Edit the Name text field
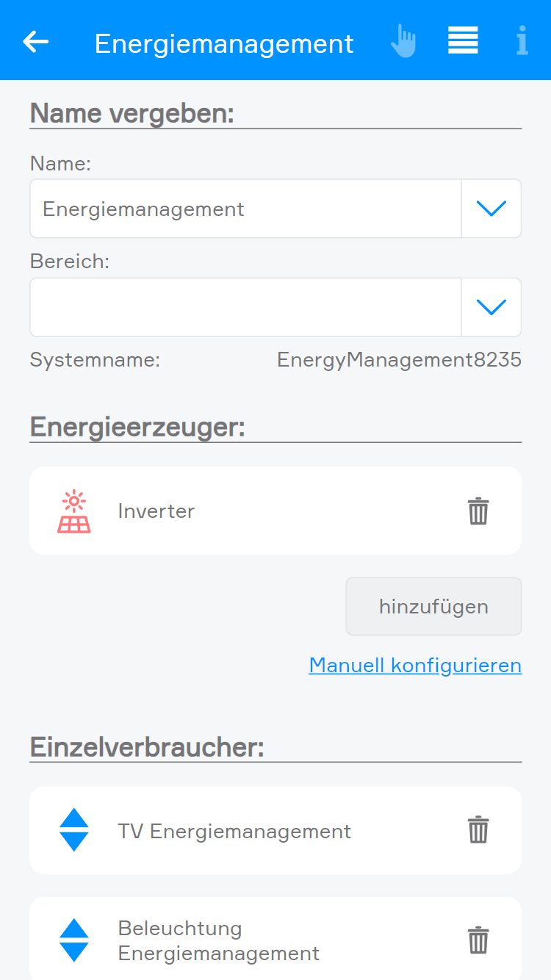Image resolution: width=551 pixels, height=980 pixels. click(245, 209)
